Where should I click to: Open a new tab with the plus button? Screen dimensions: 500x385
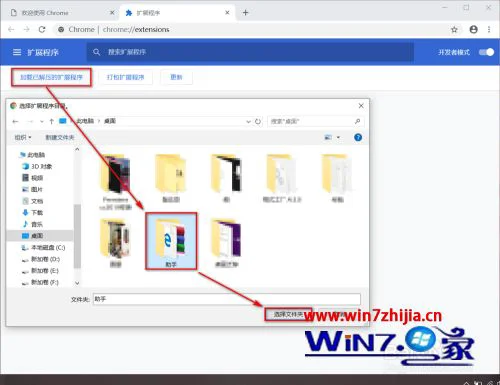246,13
